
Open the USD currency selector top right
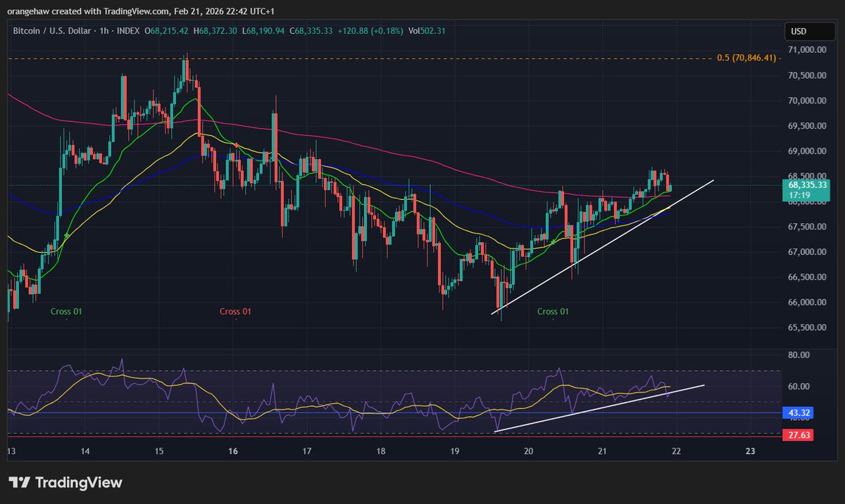tap(810, 31)
